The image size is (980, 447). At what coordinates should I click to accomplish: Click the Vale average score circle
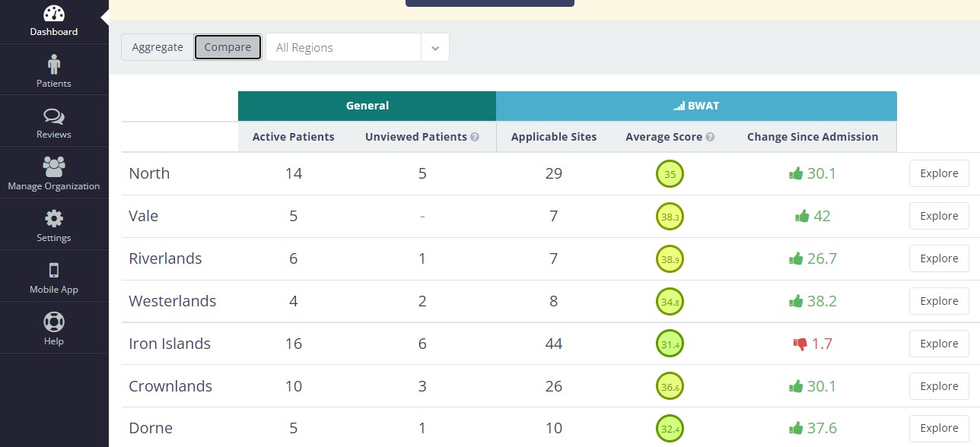[670, 217]
